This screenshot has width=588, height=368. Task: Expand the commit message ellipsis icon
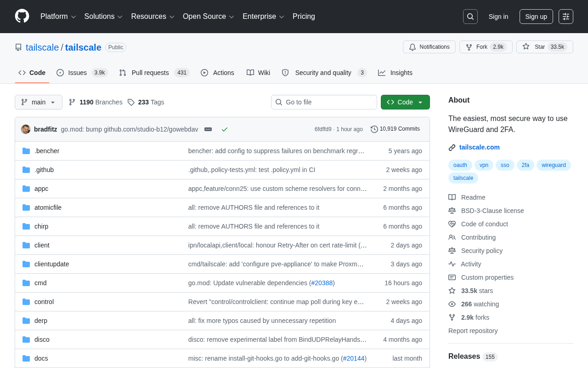208,129
